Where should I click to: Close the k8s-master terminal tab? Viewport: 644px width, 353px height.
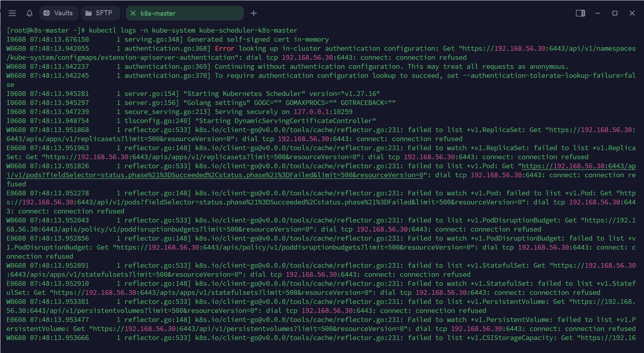133,13
